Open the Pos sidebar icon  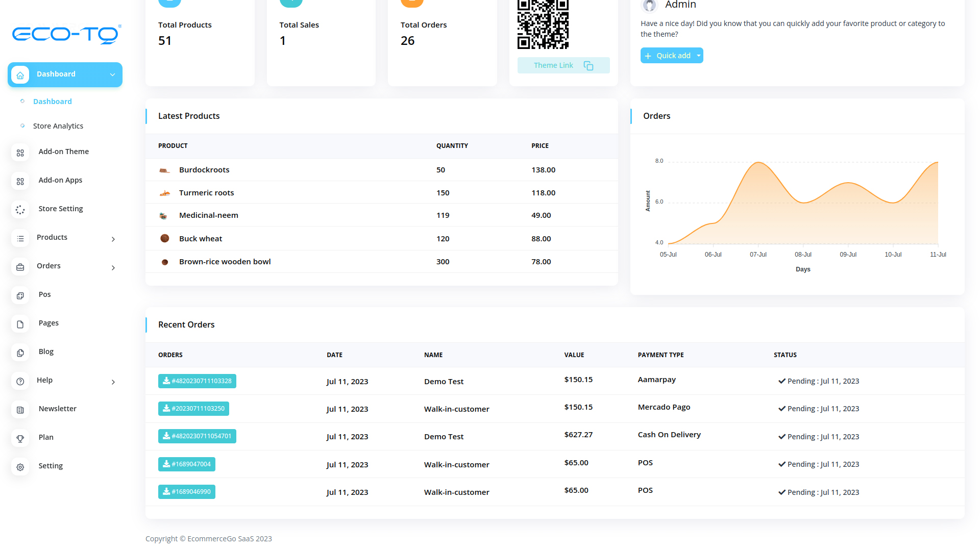[20, 295]
